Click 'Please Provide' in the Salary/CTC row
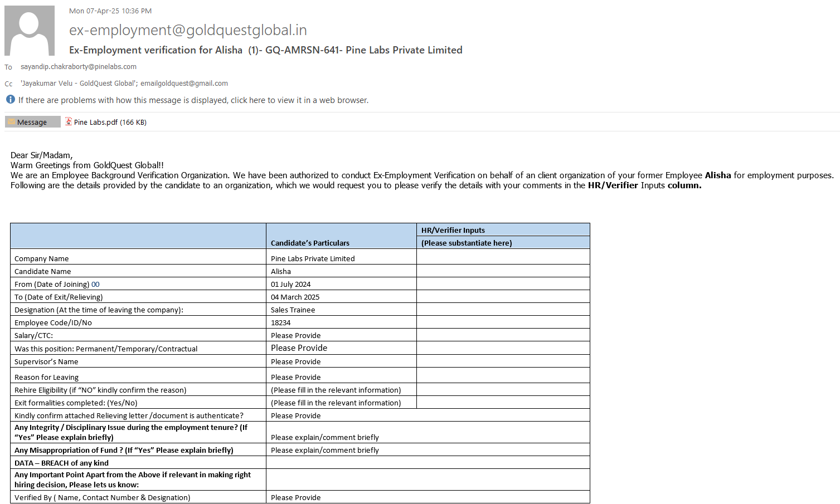This screenshot has width=840, height=504. click(x=296, y=335)
